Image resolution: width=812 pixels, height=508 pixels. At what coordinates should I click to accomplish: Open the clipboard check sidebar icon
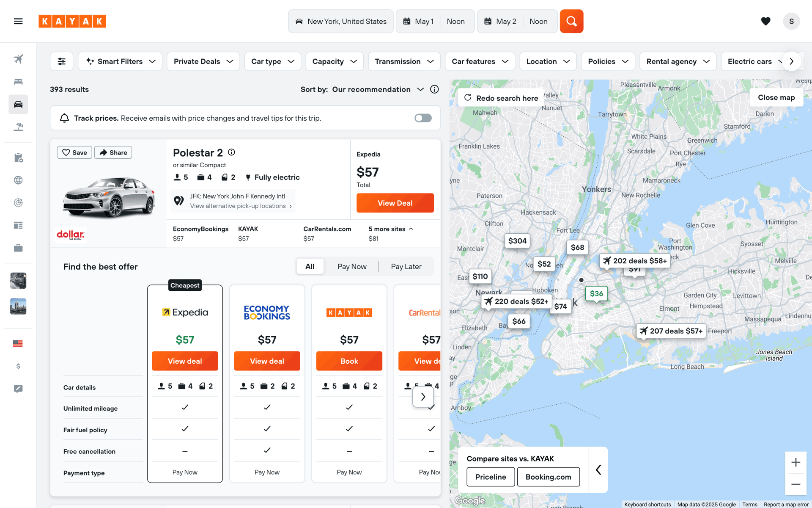pos(18,157)
